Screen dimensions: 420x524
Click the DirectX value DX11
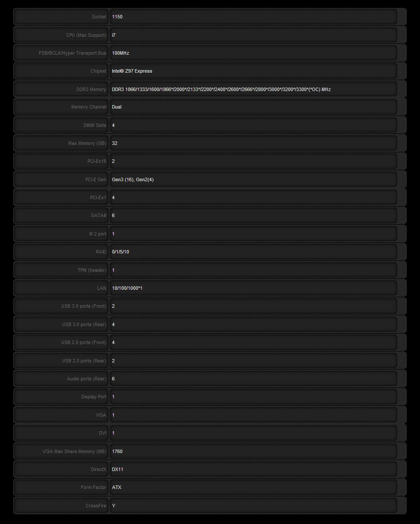pyautogui.click(x=117, y=469)
